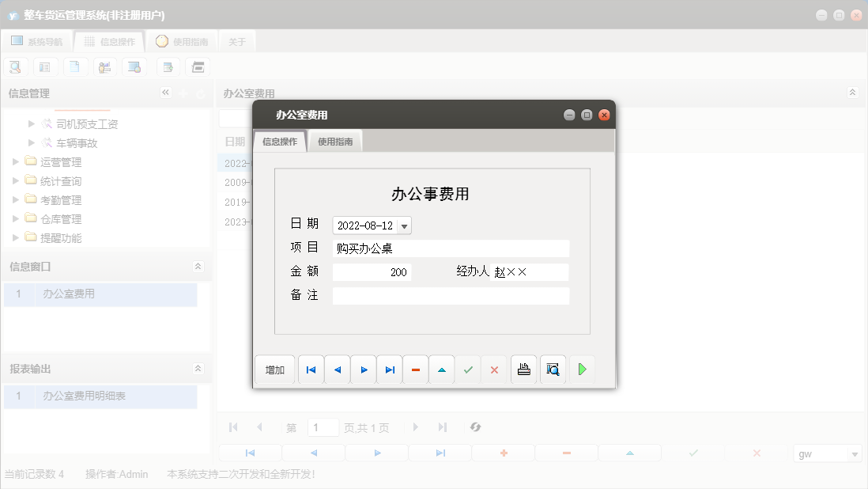Cancel edits with the red X button
868x489 pixels.
(x=494, y=369)
